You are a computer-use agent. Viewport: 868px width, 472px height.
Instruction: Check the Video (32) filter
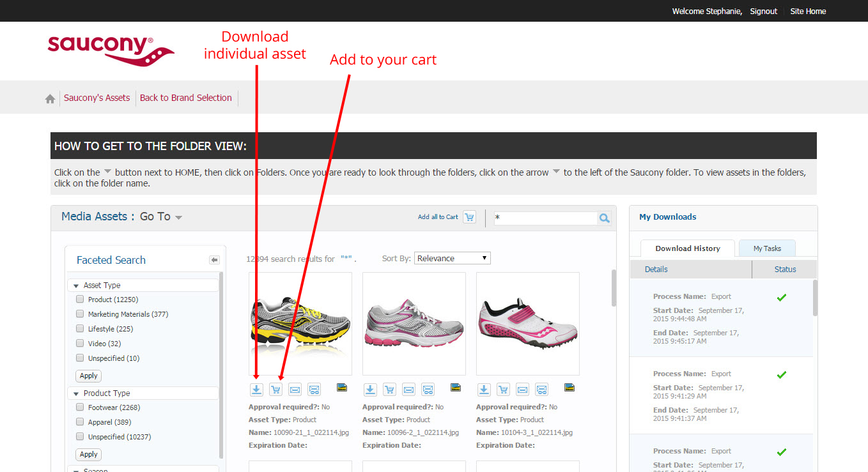[80, 343]
